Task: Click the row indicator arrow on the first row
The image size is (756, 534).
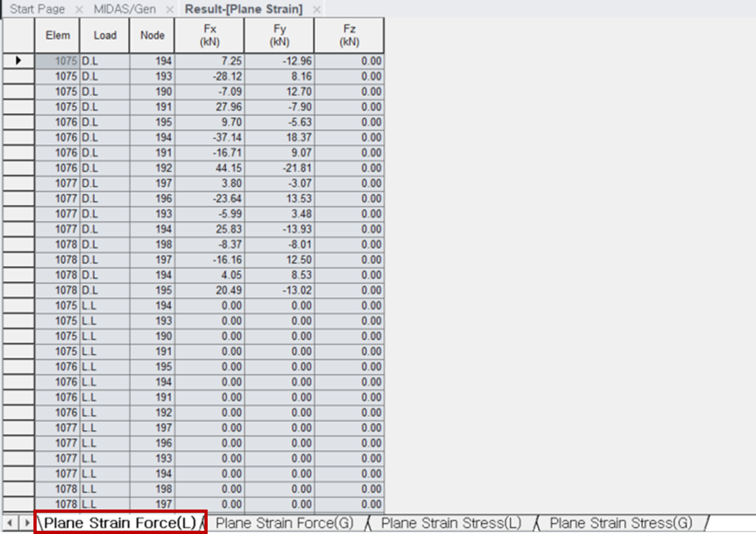Action: 19,60
